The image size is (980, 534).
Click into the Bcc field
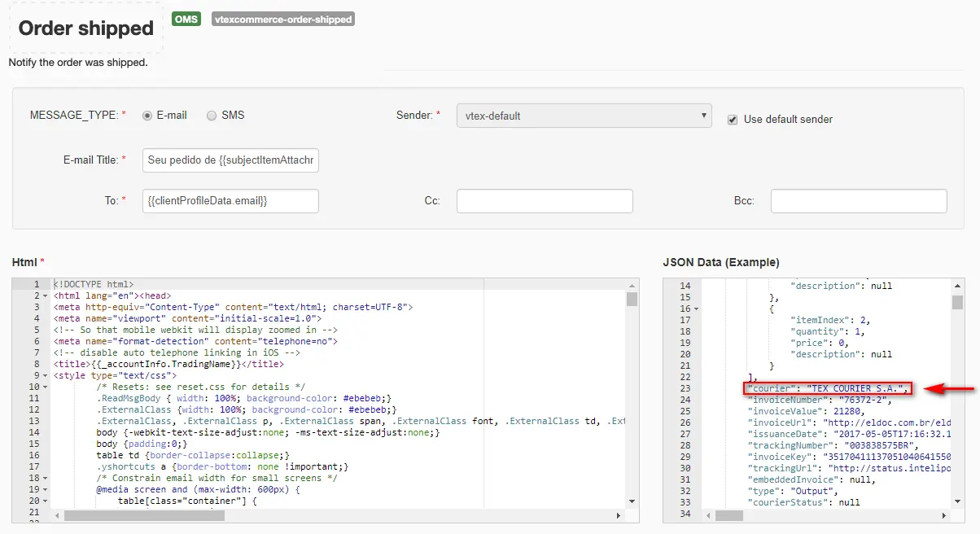(858, 201)
